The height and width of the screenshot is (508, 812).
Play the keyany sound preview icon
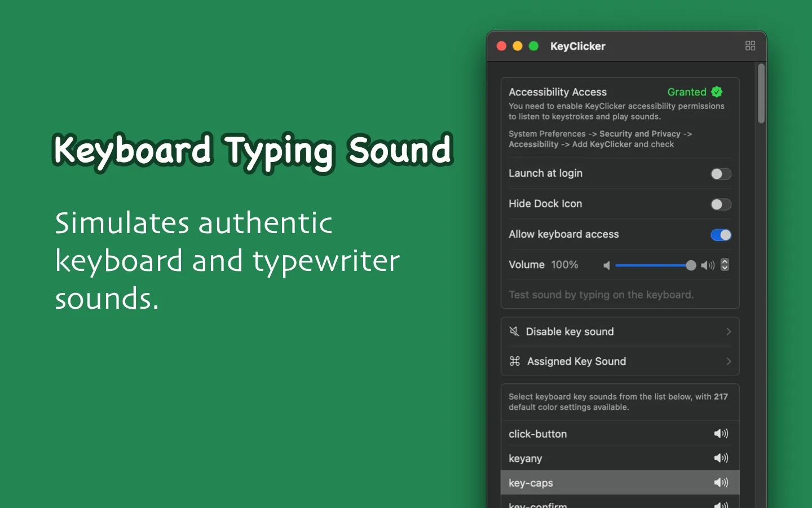click(x=721, y=458)
